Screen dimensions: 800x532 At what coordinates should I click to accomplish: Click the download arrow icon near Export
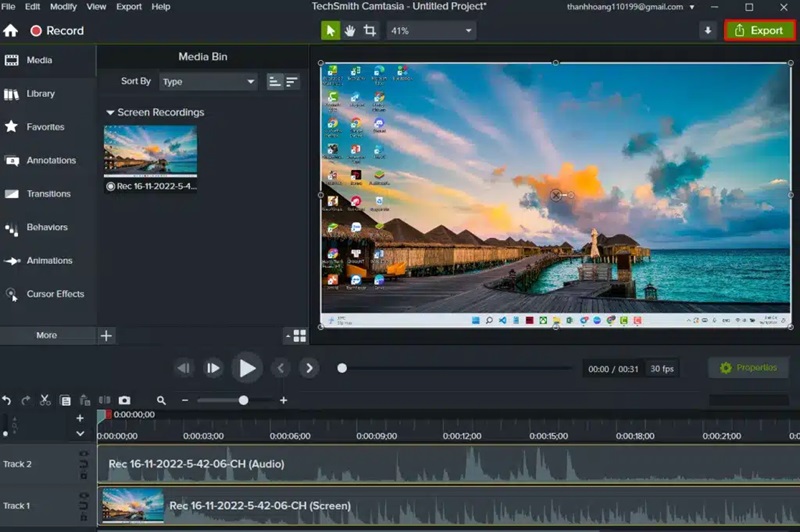point(708,31)
